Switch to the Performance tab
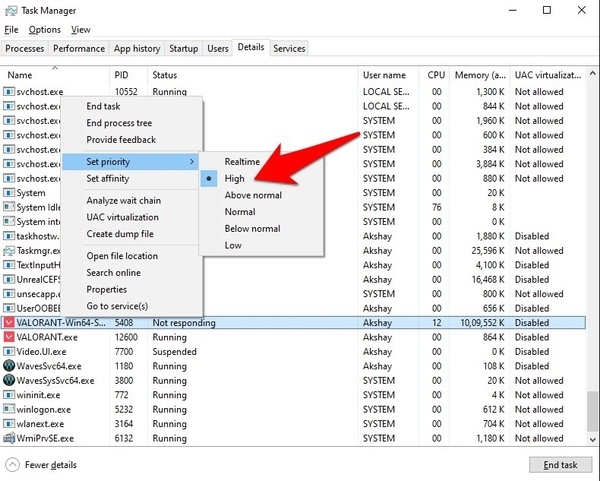600x481 pixels. pos(78,48)
